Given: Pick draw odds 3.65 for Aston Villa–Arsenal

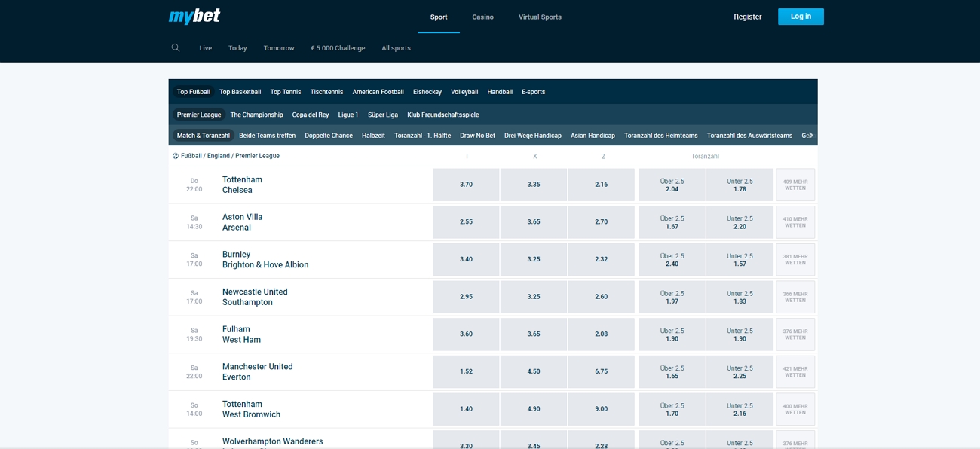Looking at the screenshot, I should [534, 222].
